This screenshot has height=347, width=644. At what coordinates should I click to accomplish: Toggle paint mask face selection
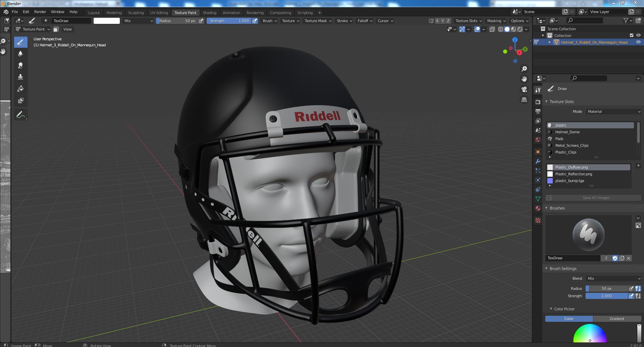tap(56, 29)
